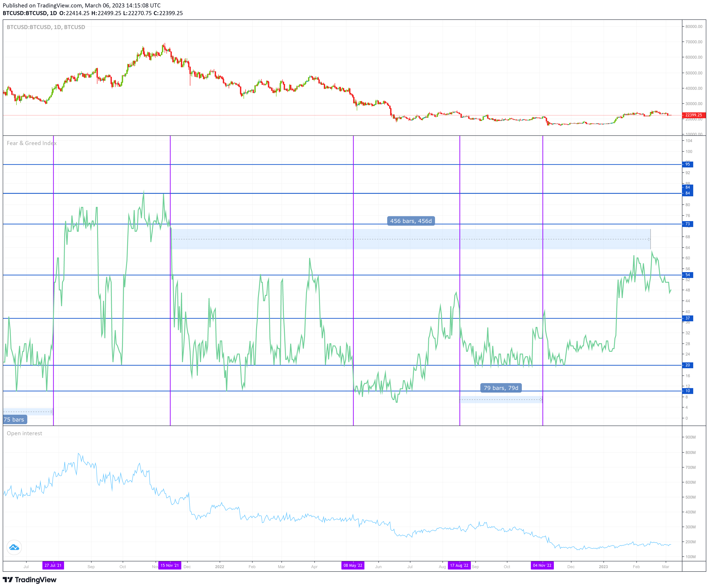
Task: Select the 15 Nov '21 date marker
Action: click(170, 565)
